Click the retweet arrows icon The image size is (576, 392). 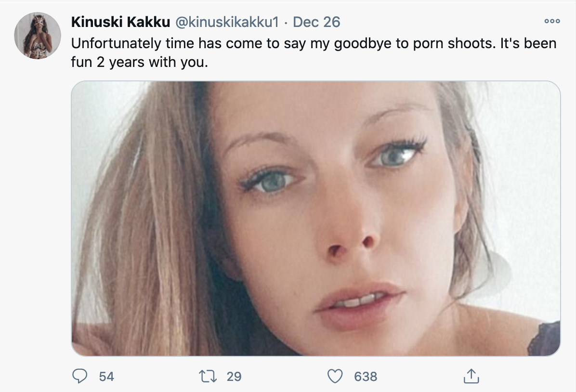click(x=208, y=376)
